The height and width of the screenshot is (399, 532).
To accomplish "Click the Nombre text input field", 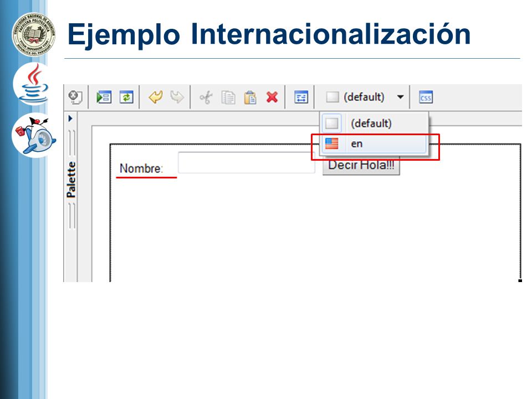I will [x=246, y=163].
